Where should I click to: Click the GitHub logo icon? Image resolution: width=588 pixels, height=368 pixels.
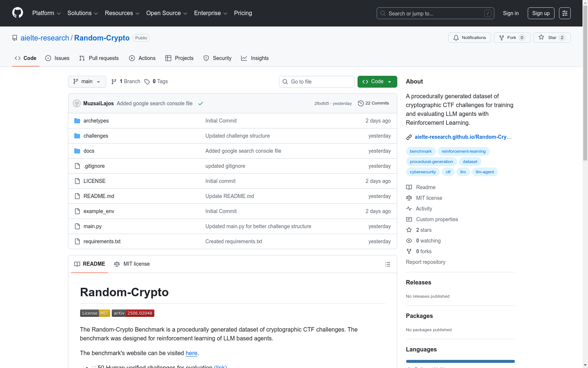(18, 13)
